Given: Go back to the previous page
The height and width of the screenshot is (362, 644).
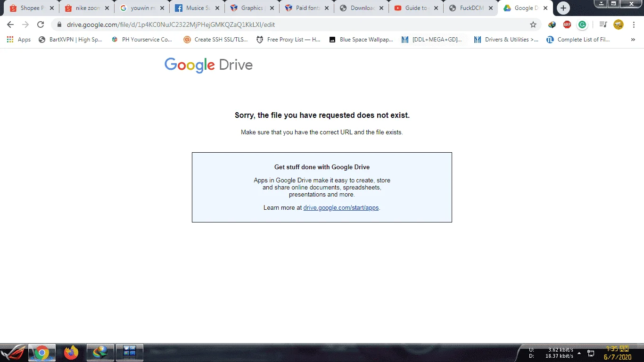Looking at the screenshot, I should (x=10, y=25).
